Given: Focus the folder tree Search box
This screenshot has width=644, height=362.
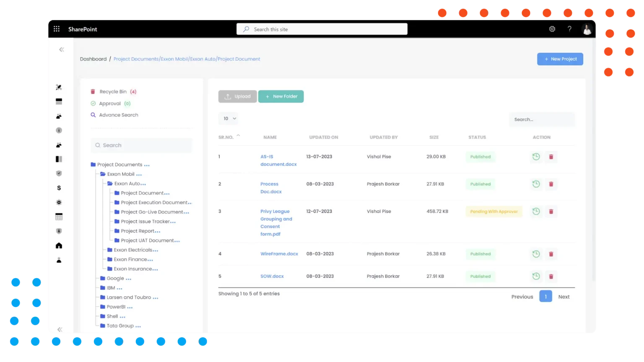Looking at the screenshot, I should (141, 145).
